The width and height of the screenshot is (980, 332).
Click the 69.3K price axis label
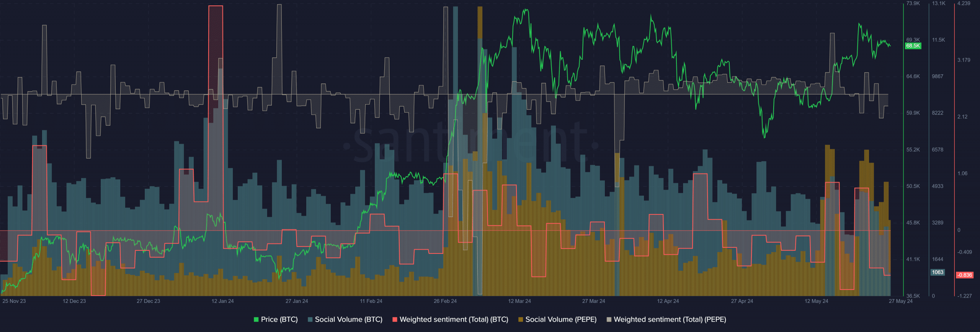click(913, 40)
